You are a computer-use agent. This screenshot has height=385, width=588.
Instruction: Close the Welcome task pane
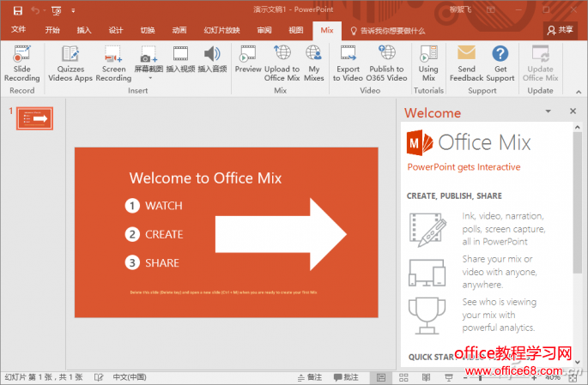point(573,111)
